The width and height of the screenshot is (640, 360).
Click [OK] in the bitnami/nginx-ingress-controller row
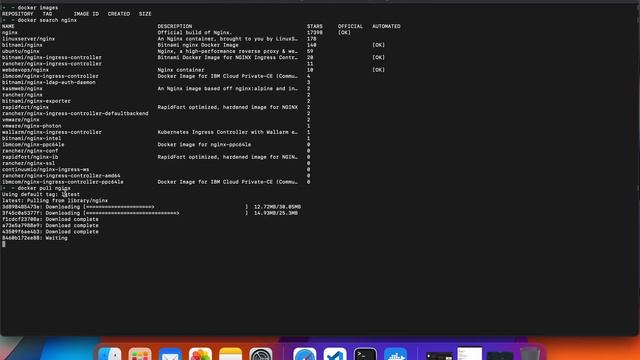tap(378, 58)
